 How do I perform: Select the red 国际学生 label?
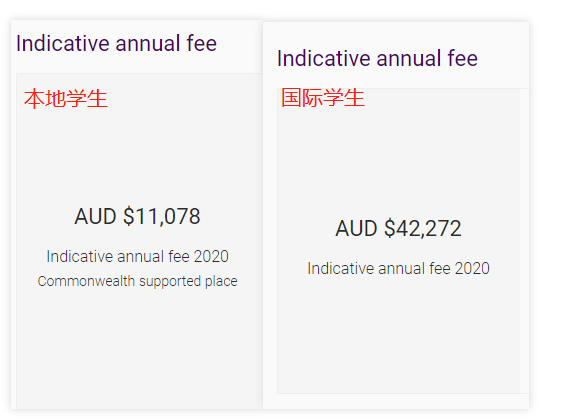pos(323,98)
